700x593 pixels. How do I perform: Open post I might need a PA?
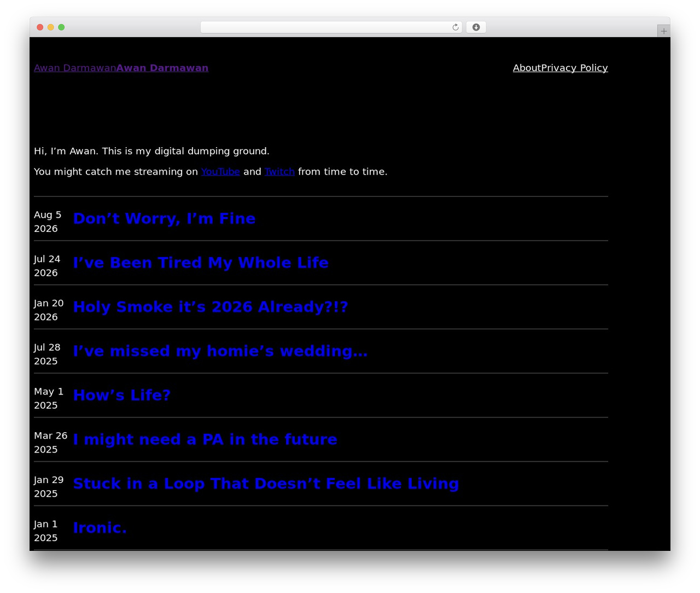click(x=205, y=440)
